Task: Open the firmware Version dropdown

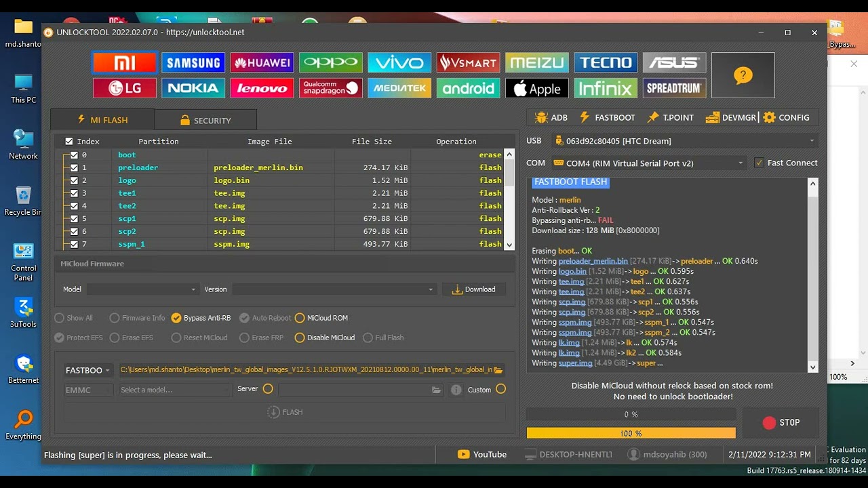Action: 334,289
